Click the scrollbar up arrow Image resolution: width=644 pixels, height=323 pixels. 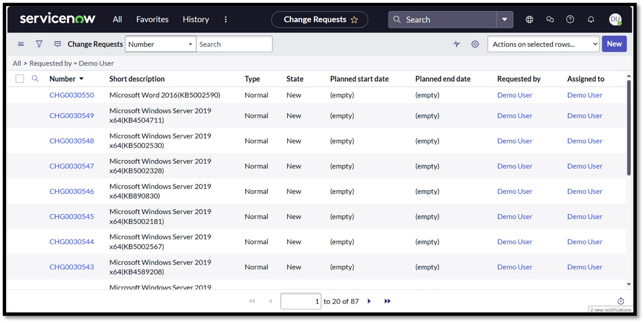point(629,76)
